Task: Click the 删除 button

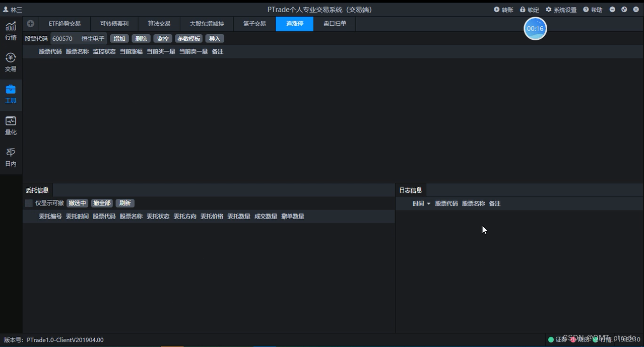Action: (141, 39)
